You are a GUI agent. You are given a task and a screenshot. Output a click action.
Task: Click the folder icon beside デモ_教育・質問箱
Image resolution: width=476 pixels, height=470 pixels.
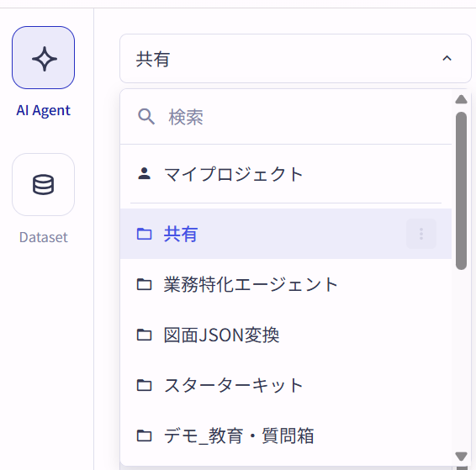point(144,436)
